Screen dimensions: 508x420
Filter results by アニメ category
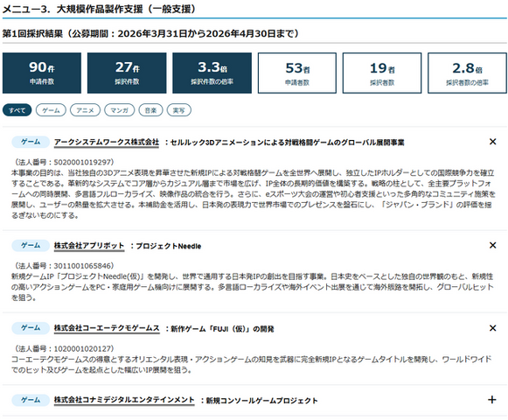tap(85, 110)
